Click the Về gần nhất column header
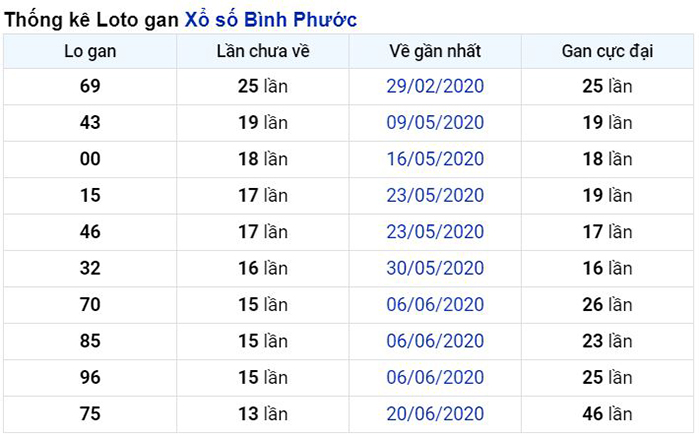This screenshot has width=700, height=436. point(435,51)
